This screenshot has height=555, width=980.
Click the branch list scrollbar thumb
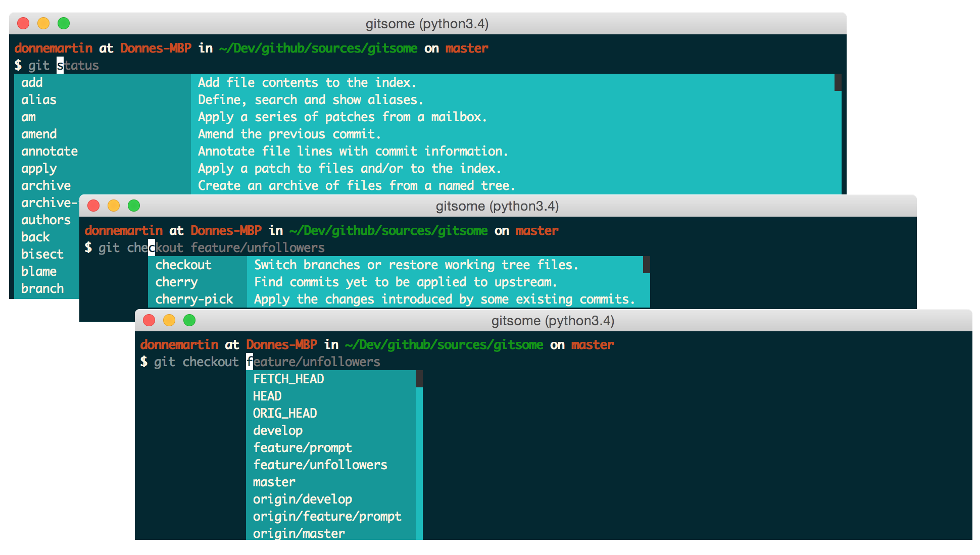click(x=419, y=379)
